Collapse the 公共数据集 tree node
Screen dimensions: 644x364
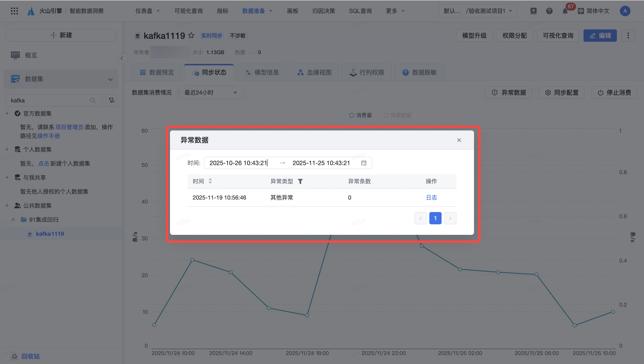pos(7,205)
